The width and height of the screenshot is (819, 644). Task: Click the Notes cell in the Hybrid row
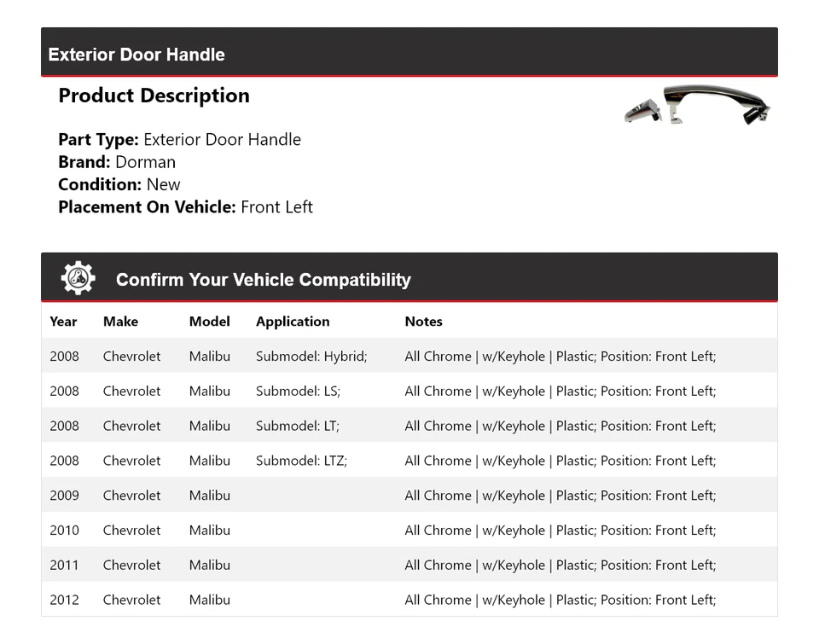pyautogui.click(x=560, y=357)
